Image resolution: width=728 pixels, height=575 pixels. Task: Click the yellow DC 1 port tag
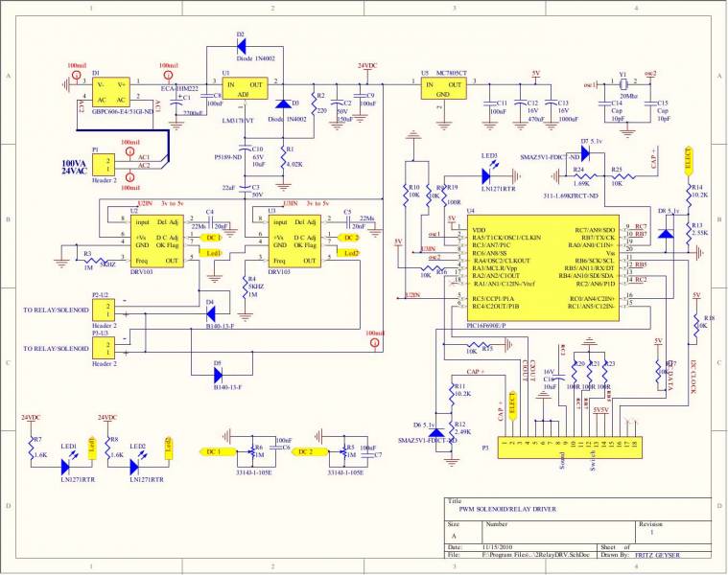coord(214,450)
